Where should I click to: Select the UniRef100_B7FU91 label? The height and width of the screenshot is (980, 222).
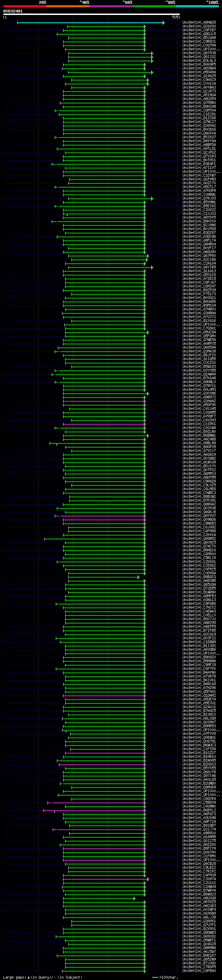tap(199, 500)
